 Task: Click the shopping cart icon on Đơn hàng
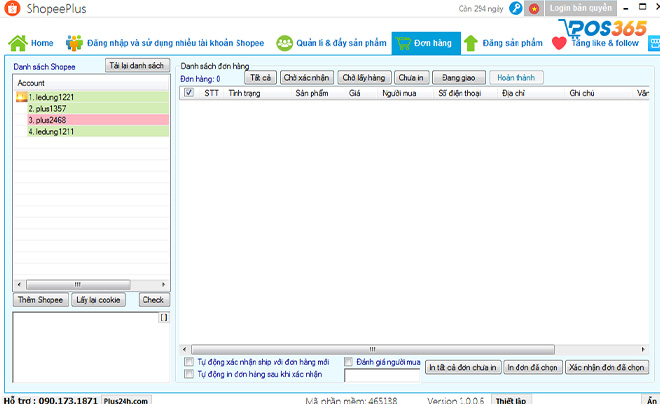click(403, 43)
